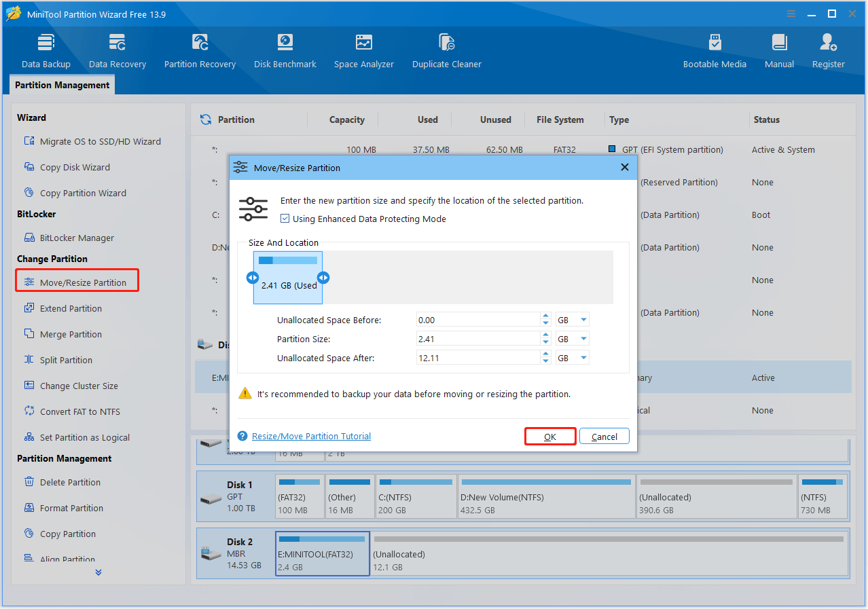
Task: Create Bootable Media
Action: tap(715, 51)
